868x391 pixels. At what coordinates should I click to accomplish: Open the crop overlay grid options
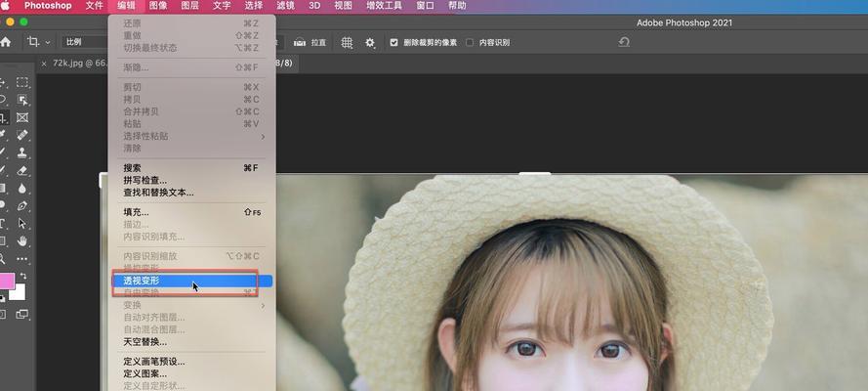(347, 43)
